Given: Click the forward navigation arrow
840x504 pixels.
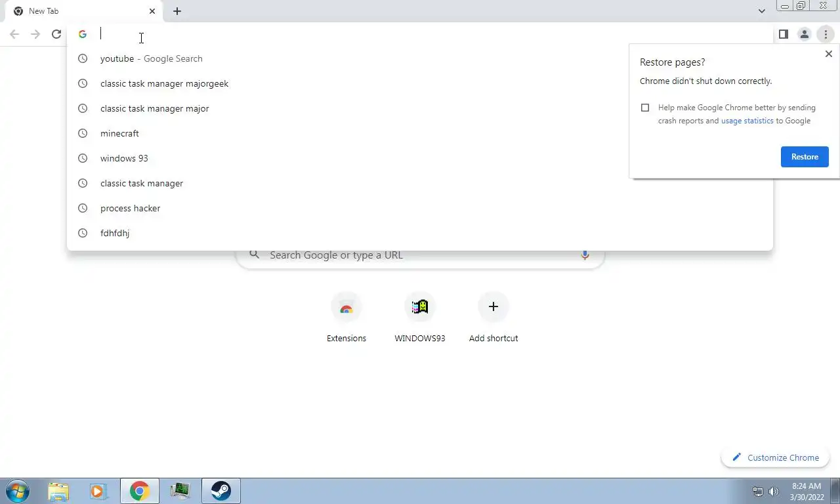Looking at the screenshot, I should [35, 34].
